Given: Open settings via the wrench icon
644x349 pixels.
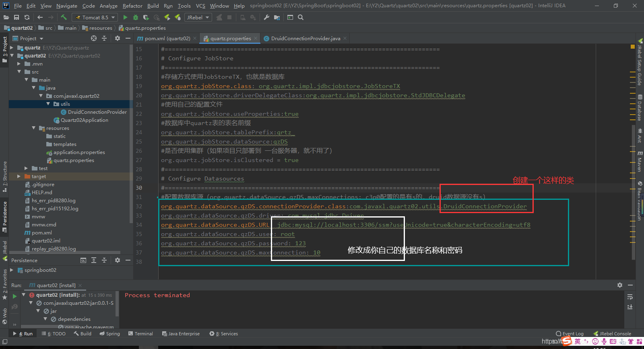Looking at the screenshot, I should pos(266,17).
